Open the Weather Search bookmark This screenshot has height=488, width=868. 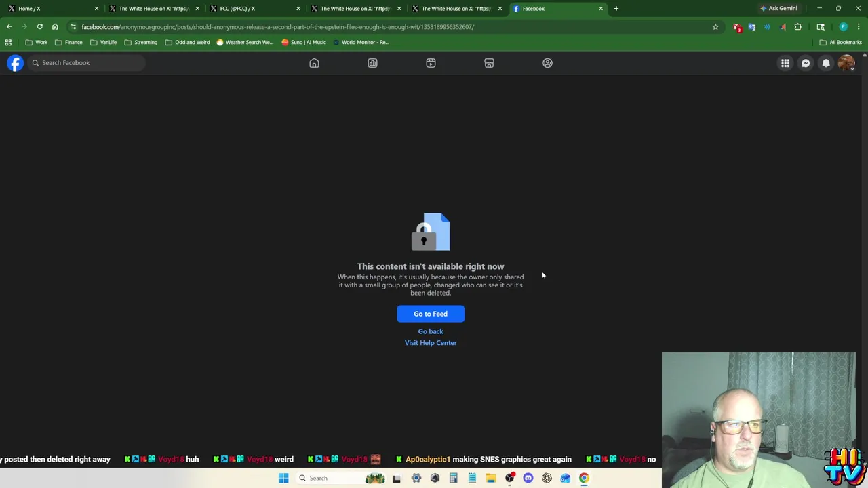point(244,42)
